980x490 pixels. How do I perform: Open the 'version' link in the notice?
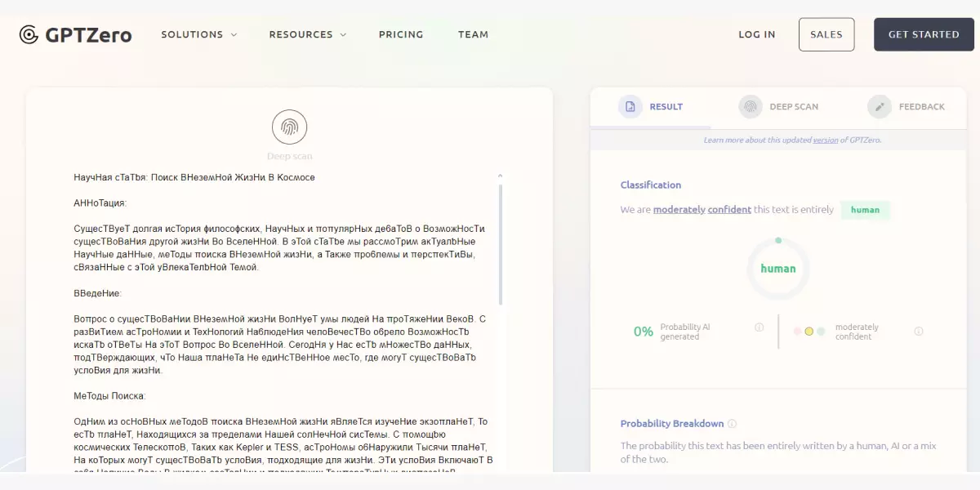point(826,140)
